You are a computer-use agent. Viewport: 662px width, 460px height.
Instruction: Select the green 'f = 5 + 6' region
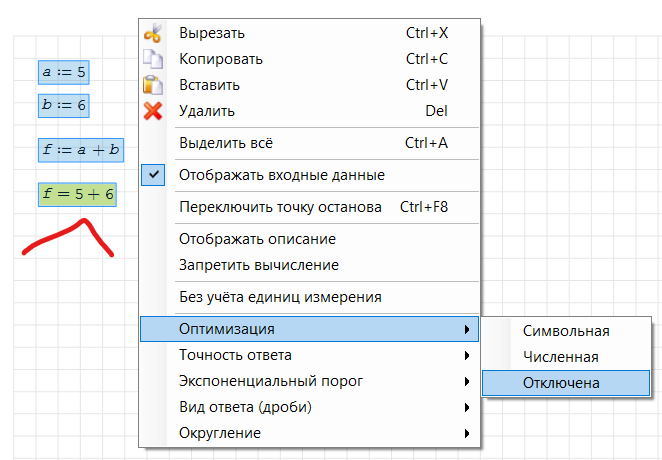coord(78,195)
